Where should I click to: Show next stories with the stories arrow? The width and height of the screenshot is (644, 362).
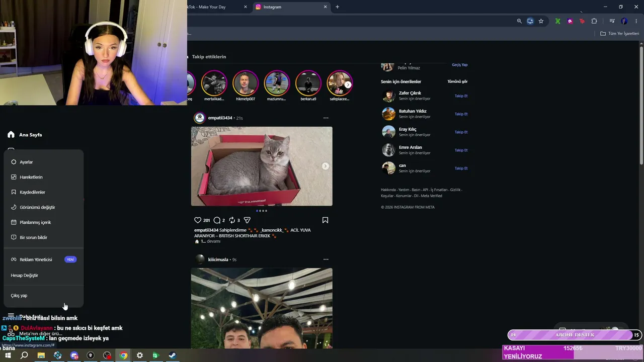coord(348,84)
